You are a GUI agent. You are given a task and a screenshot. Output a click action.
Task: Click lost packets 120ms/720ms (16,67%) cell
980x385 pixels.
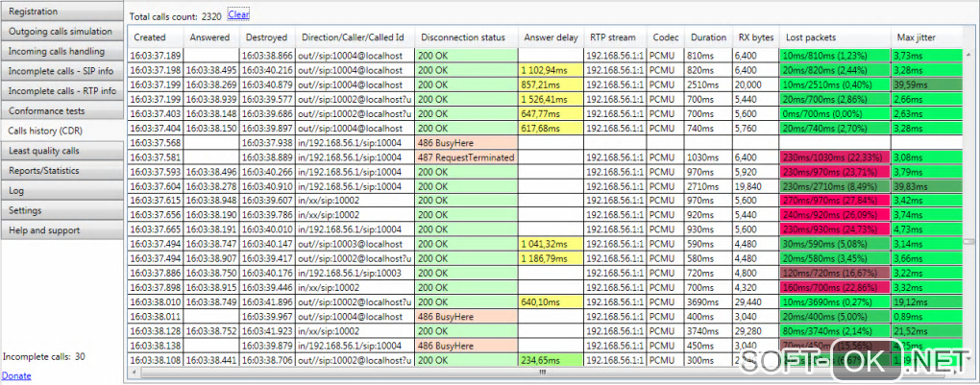click(835, 273)
